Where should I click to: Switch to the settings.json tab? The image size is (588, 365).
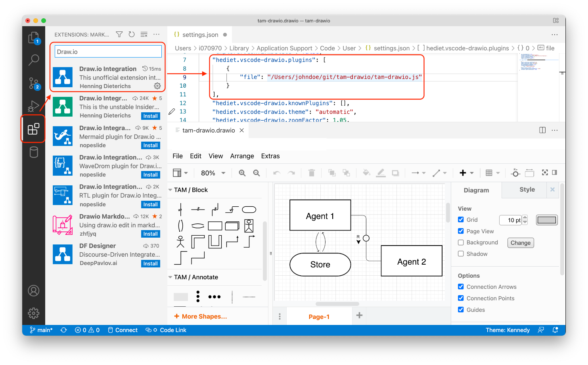pos(200,35)
